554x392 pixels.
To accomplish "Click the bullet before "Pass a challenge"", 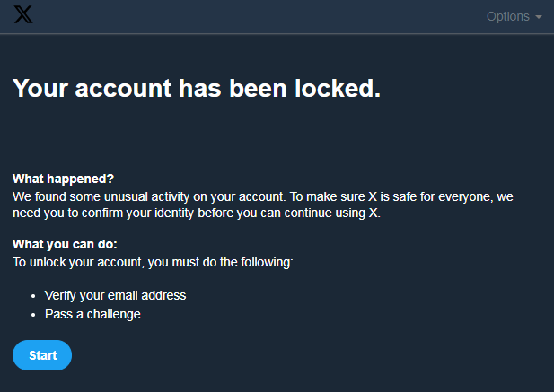I will click(x=32, y=314).
